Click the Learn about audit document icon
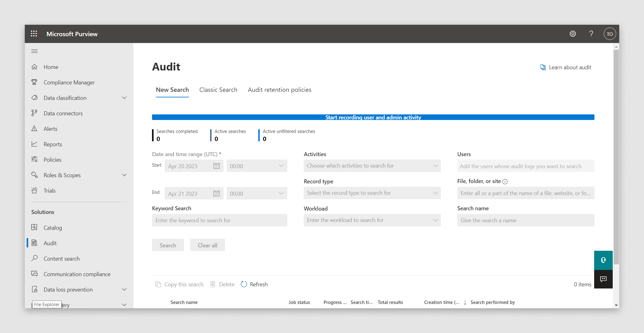The image size is (644, 333). coord(543,67)
